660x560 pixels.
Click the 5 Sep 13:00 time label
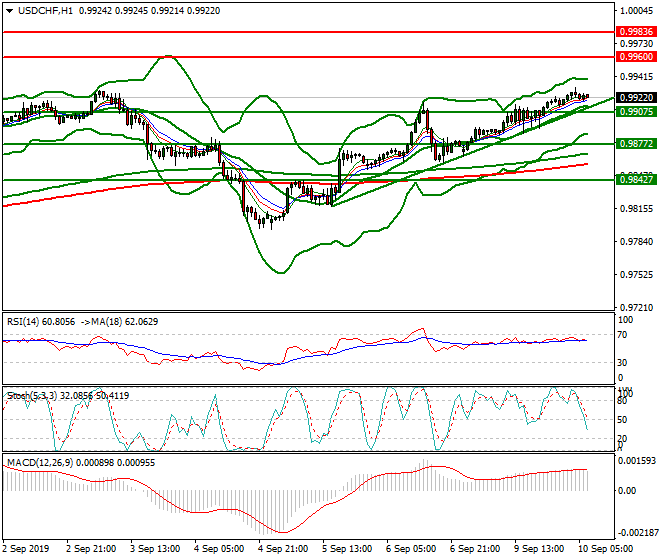(x=347, y=549)
